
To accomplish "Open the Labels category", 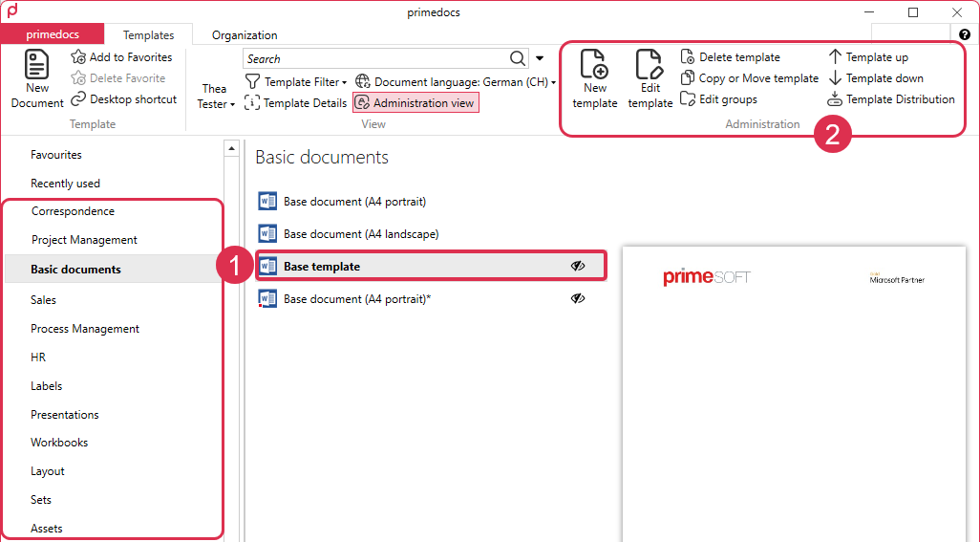I will click(46, 386).
